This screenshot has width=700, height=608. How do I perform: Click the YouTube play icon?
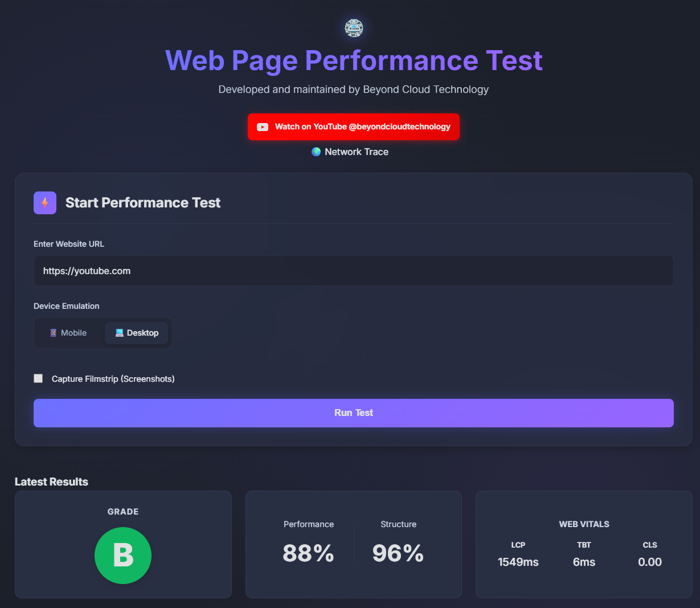click(263, 127)
